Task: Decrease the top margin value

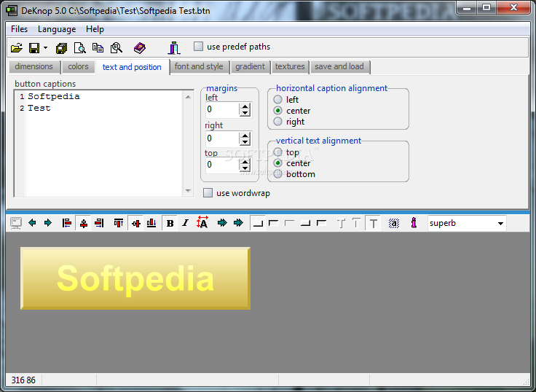Action: point(245,168)
